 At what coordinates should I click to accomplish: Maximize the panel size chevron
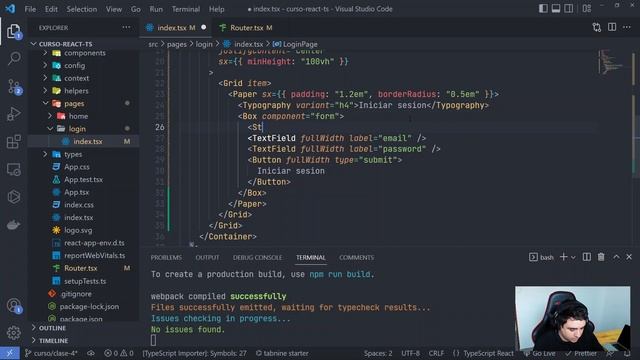tap(616, 257)
